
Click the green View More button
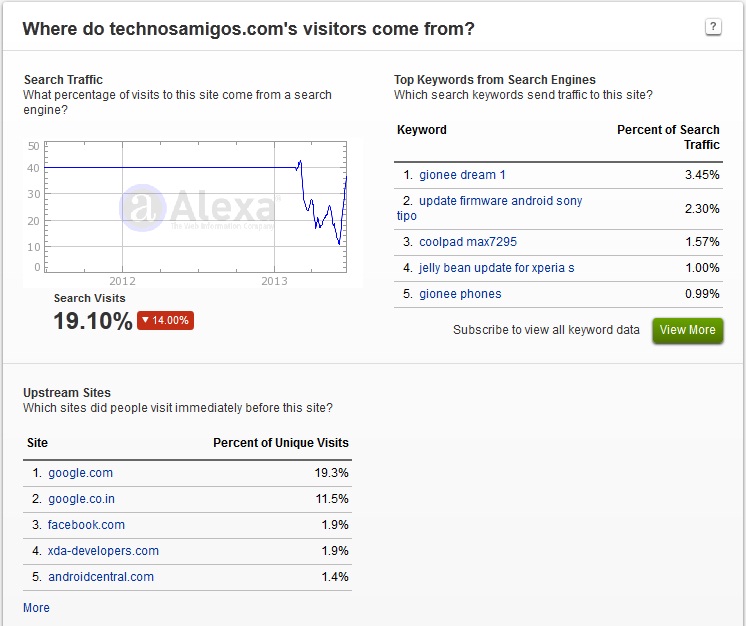tap(687, 330)
